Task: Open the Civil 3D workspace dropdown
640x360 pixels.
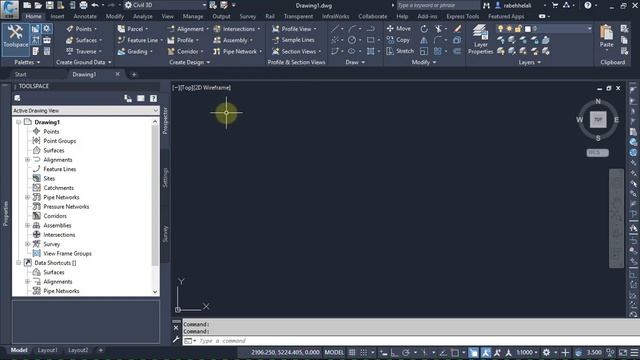Action: click(x=165, y=5)
